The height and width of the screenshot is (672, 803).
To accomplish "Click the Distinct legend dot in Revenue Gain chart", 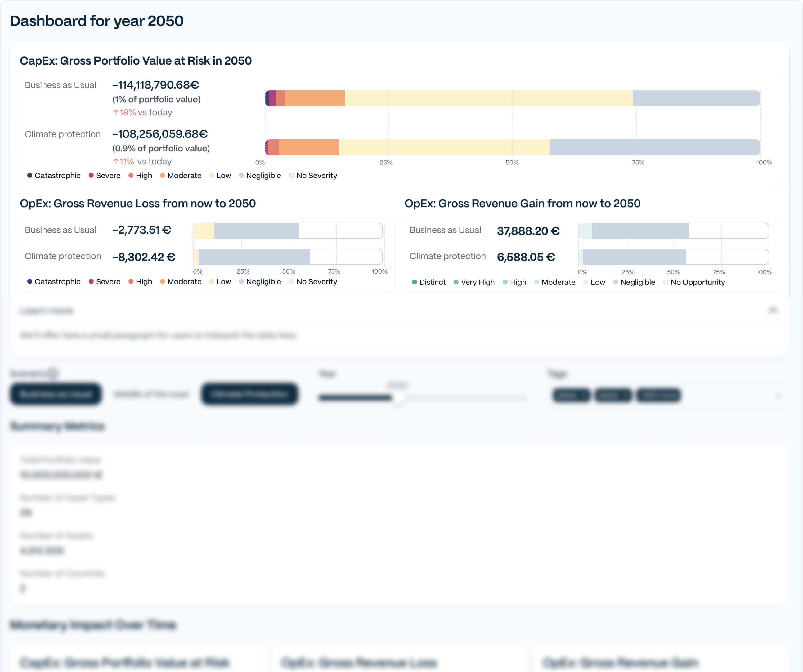I will pyautogui.click(x=414, y=282).
